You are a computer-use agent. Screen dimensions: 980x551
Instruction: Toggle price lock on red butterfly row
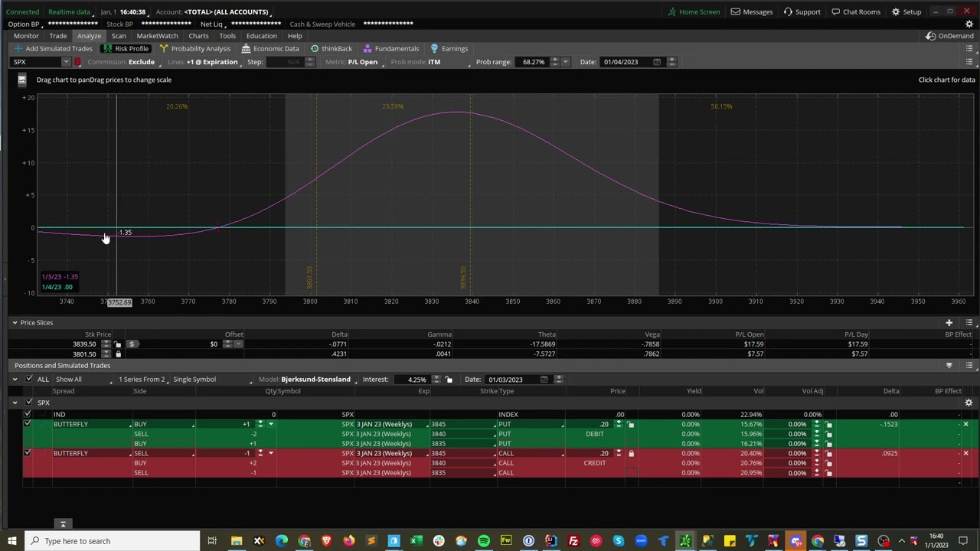[631, 454]
